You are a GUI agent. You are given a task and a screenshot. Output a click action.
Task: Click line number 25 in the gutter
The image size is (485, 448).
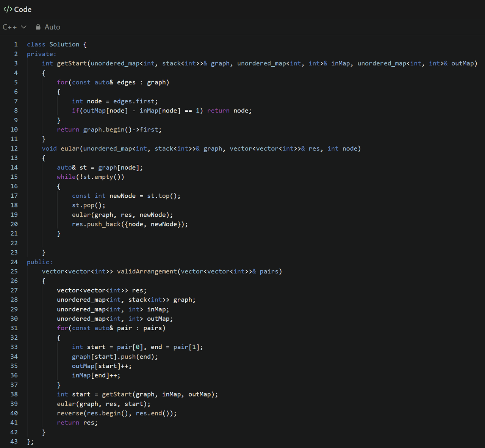tap(14, 271)
